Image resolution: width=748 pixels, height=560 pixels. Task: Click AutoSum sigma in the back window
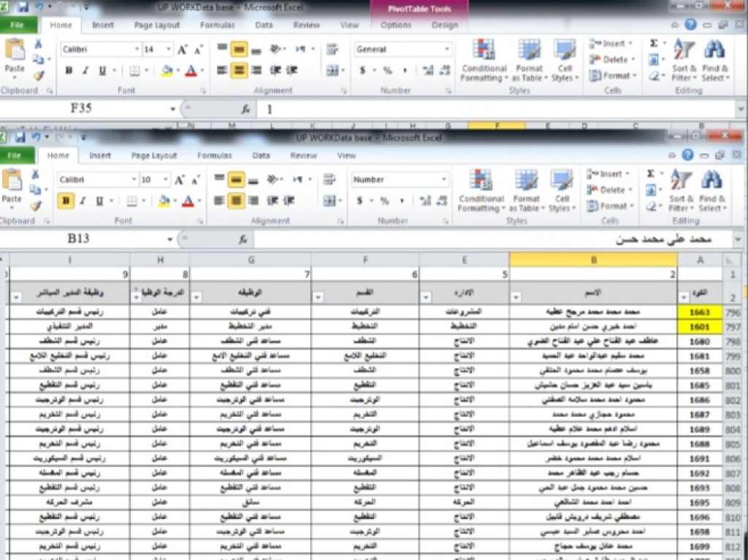point(654,43)
